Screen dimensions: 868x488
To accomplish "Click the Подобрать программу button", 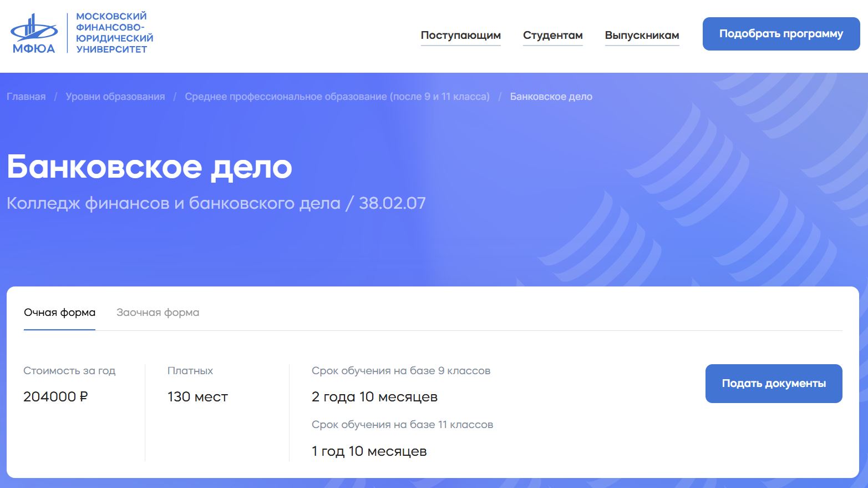I will coord(781,34).
